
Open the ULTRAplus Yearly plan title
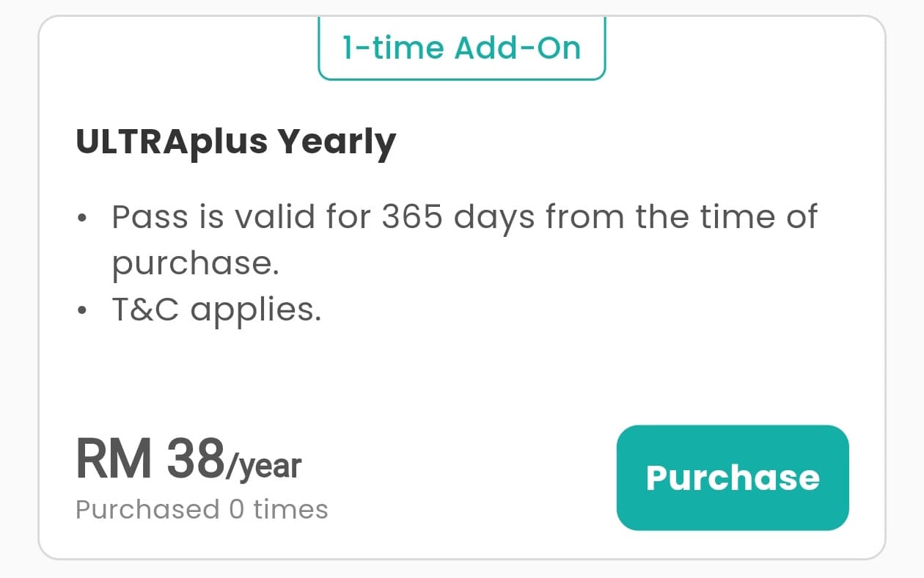[x=236, y=142]
